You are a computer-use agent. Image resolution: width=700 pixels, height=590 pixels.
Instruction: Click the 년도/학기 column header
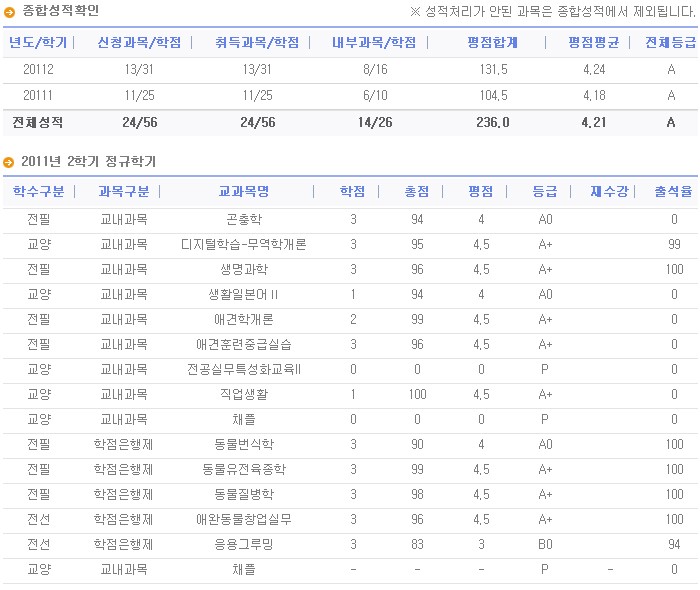coord(38,43)
